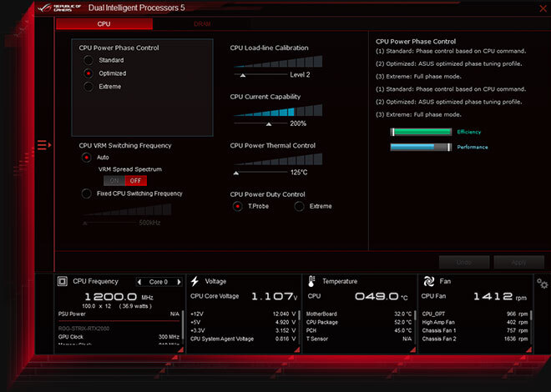The width and height of the screenshot is (551, 392).
Task: Click the CPU System Agent Voltage row
Action: (243, 339)
